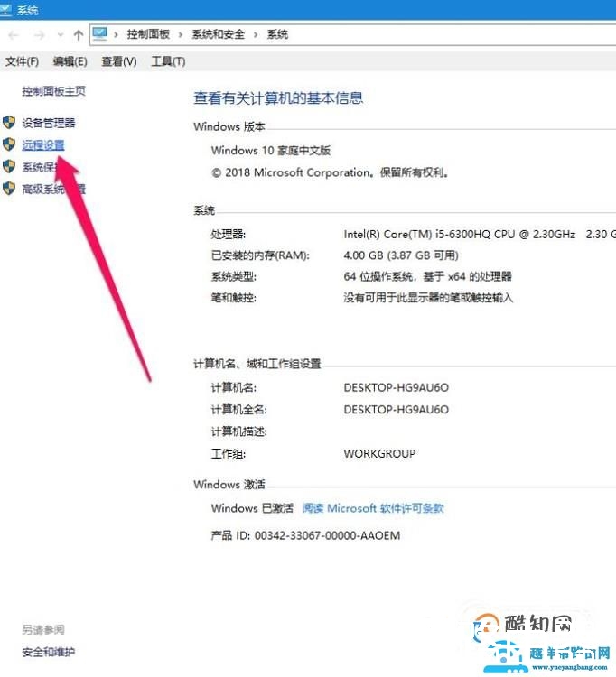The height and width of the screenshot is (677, 616).
Task: Expand chevron after 控制面板 breadcrumb
Action: pyautogui.click(x=180, y=34)
